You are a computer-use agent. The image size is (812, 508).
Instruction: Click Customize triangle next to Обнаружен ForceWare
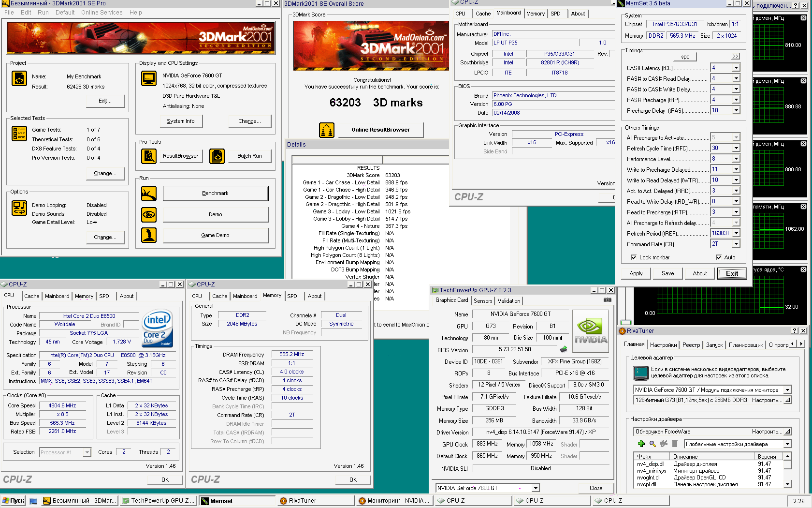(787, 432)
